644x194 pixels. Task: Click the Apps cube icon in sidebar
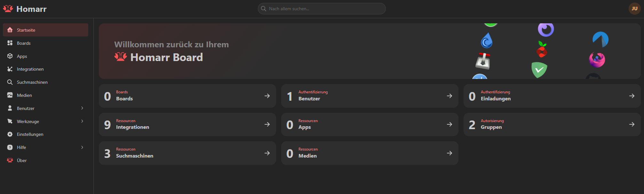pyautogui.click(x=10, y=56)
